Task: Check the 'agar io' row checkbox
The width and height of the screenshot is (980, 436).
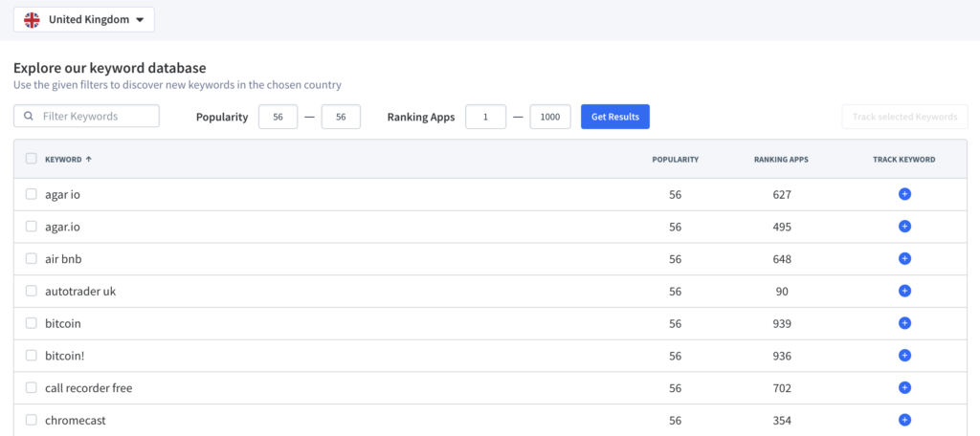Action: tap(32, 194)
